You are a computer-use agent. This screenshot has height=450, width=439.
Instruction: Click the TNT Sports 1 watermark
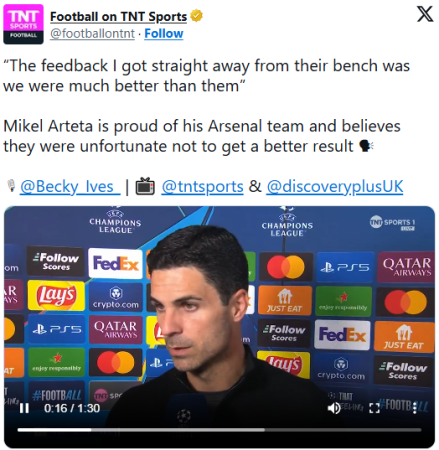point(392,223)
